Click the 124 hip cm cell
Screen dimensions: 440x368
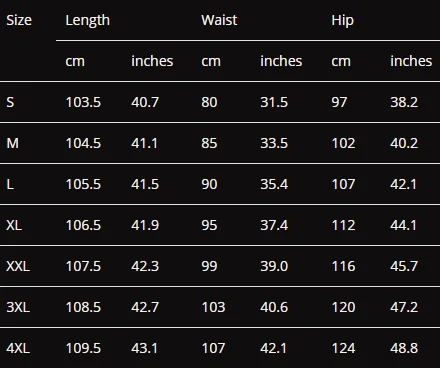(x=343, y=348)
